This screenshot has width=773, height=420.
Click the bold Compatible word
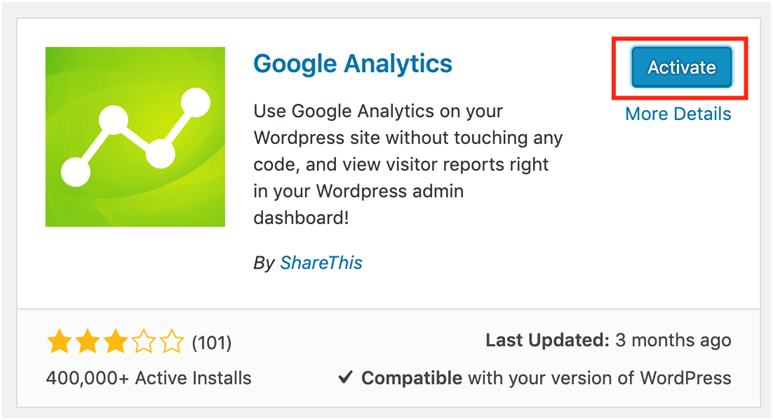411,379
